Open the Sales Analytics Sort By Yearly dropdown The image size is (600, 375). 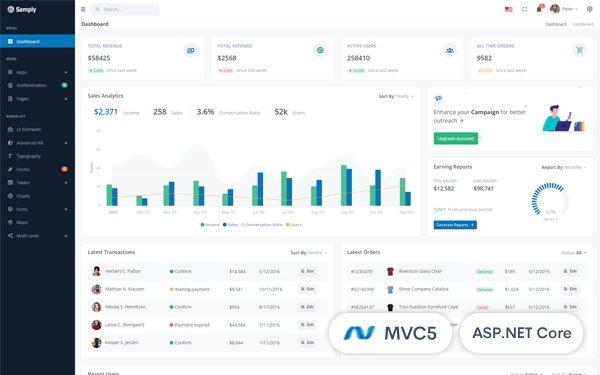396,96
